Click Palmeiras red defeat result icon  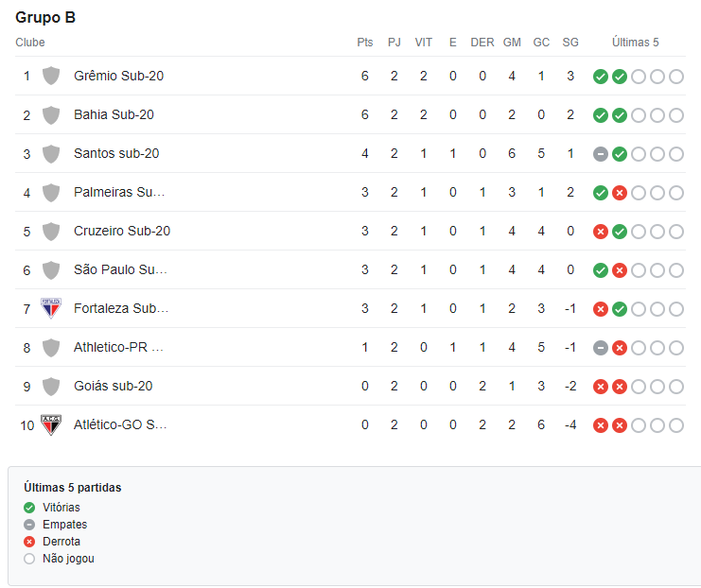click(x=620, y=193)
